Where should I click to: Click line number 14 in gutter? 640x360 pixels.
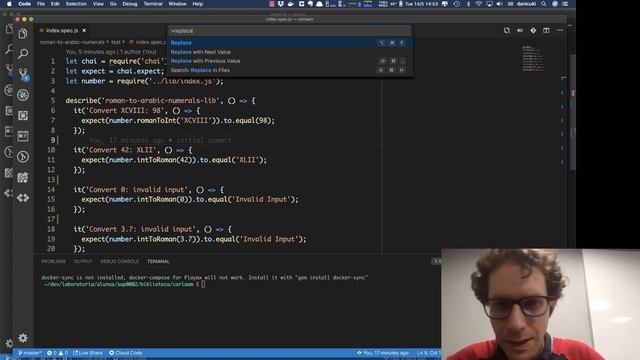pyautogui.click(x=51, y=189)
